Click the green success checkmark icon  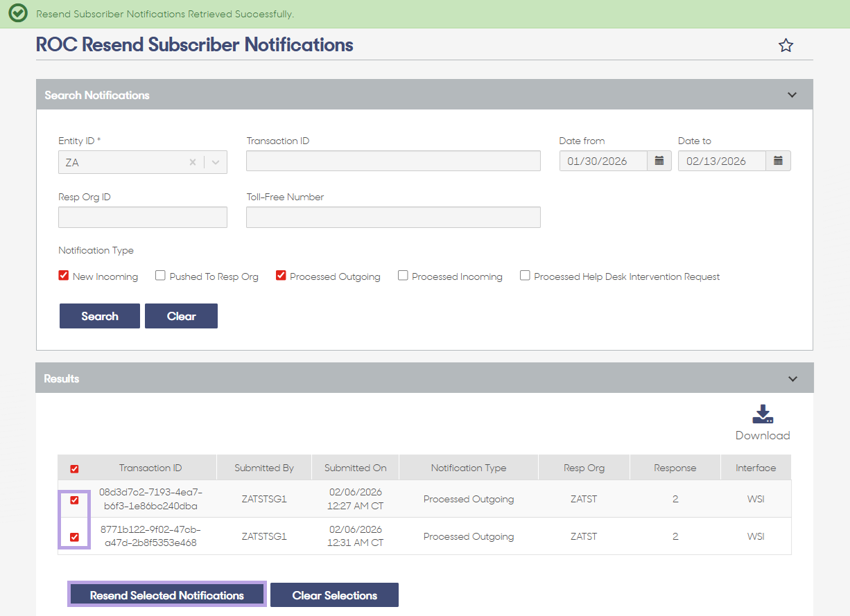pyautogui.click(x=18, y=13)
